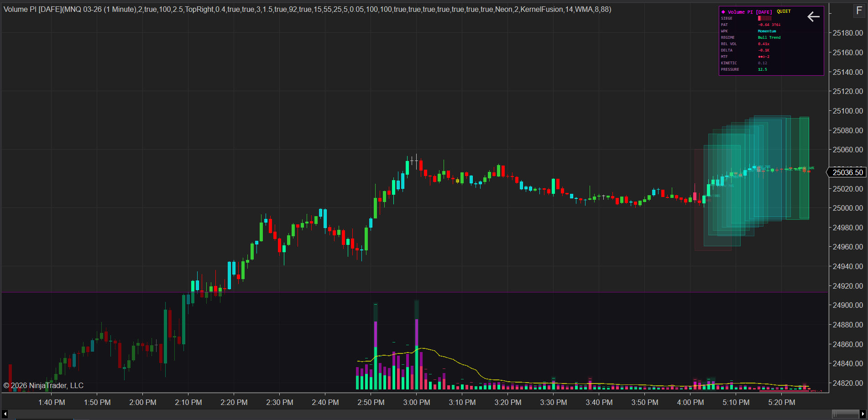This screenshot has height=420, width=868.
Task: Click the horizontal scrollbar thumb
Action: click(845, 414)
